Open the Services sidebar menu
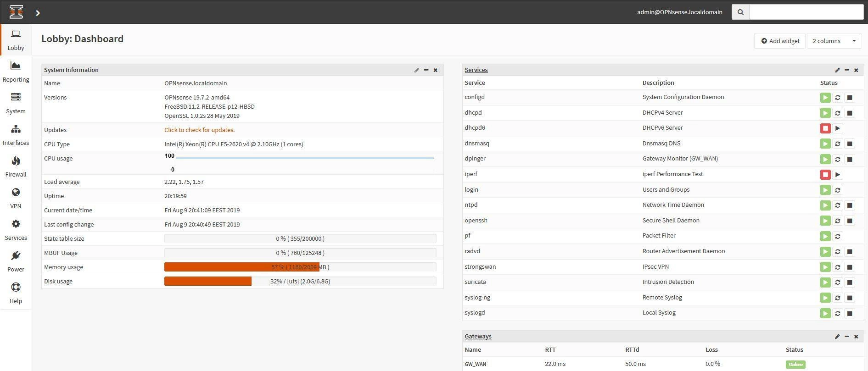The image size is (868, 371). [16, 230]
